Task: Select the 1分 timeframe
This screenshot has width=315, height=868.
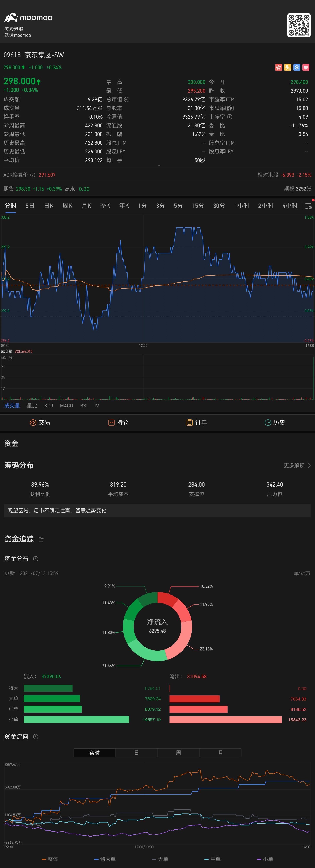Action: [x=142, y=206]
